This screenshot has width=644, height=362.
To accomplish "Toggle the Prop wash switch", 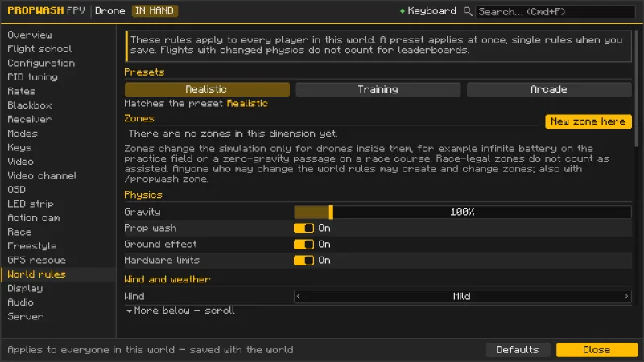I will [x=304, y=228].
